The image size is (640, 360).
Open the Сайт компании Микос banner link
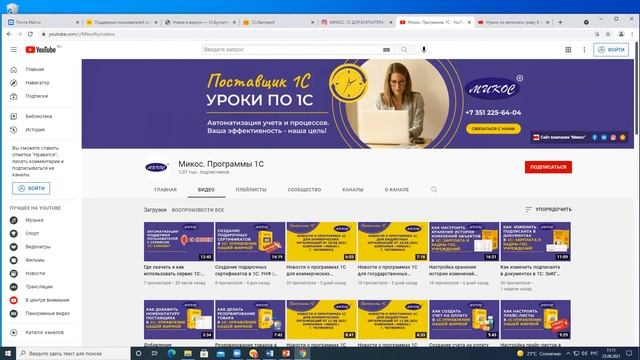coord(559,138)
